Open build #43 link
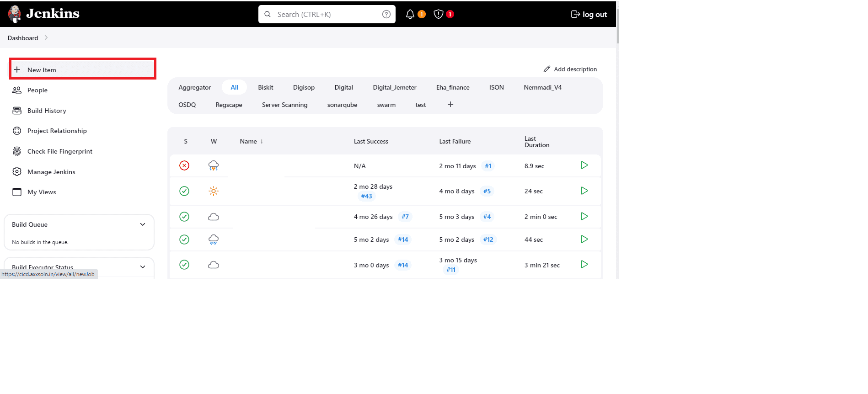 coord(366,196)
